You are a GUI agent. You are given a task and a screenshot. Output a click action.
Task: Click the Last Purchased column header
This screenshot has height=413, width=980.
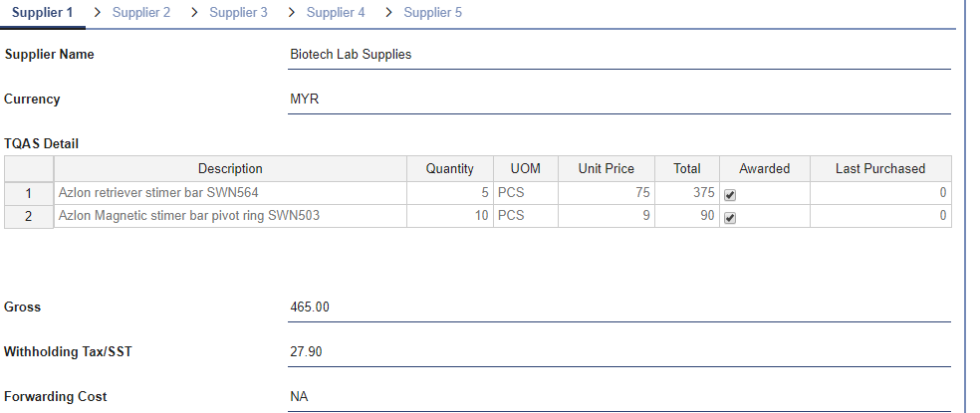click(880, 169)
